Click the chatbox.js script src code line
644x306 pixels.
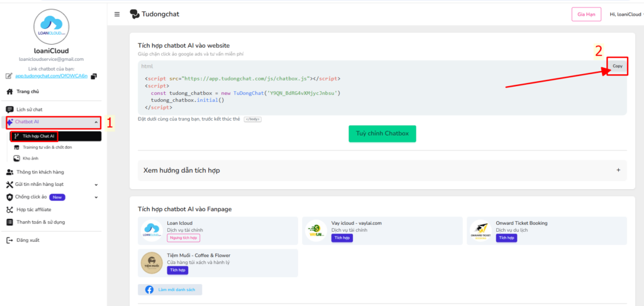(x=243, y=78)
